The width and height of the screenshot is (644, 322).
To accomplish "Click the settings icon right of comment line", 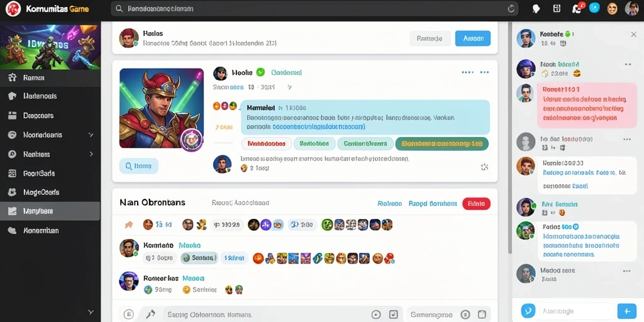I will [x=484, y=167].
